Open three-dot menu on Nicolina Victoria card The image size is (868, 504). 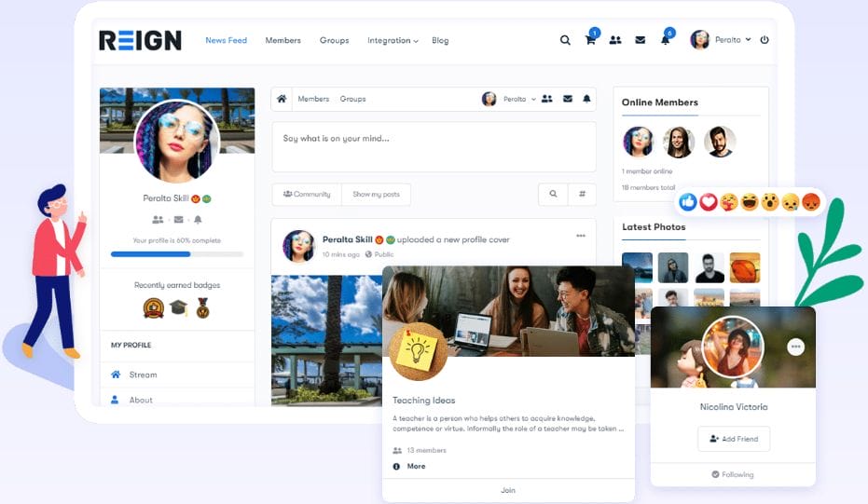795,347
